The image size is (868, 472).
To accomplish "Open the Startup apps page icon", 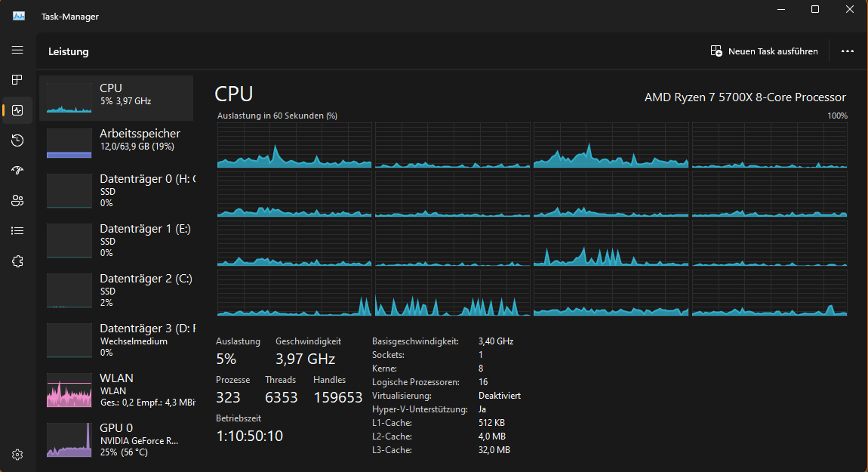I will 17,170.
